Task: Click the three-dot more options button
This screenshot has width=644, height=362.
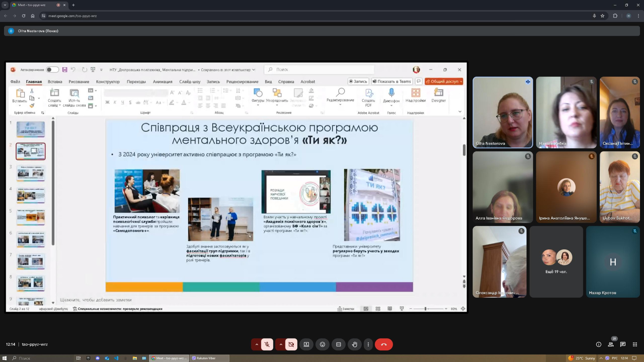Action: coord(368,344)
